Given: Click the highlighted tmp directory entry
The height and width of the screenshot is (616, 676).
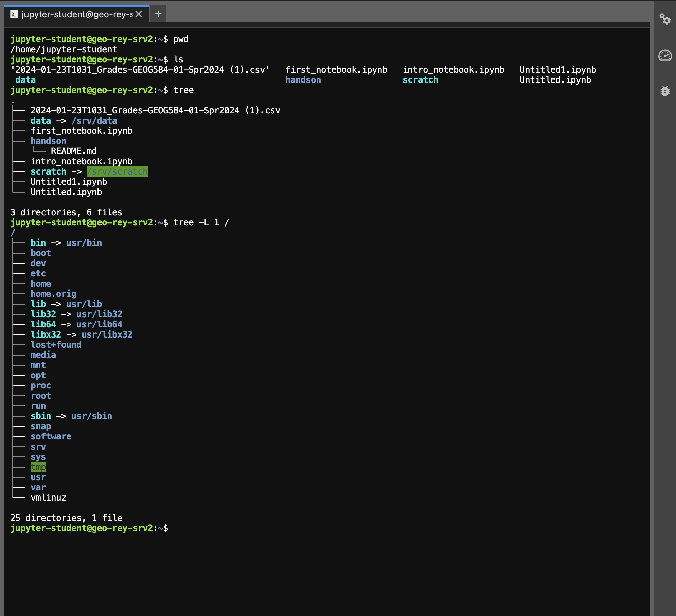Looking at the screenshot, I should (38, 467).
